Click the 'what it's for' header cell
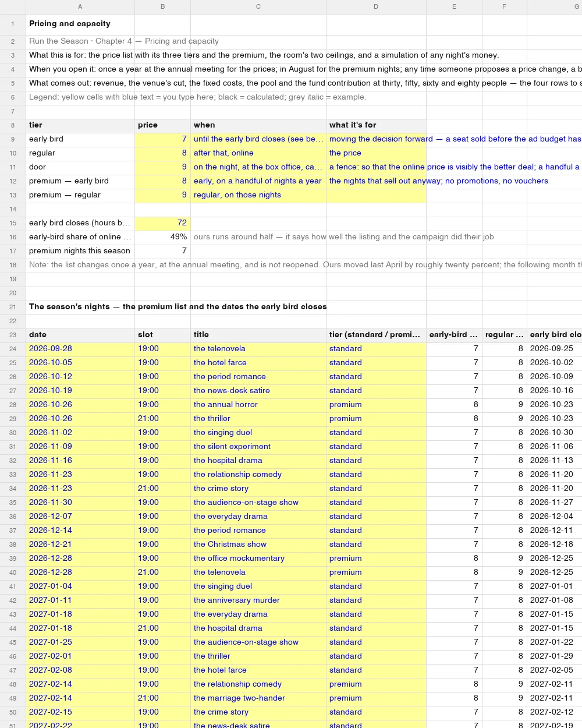 pyautogui.click(x=376, y=125)
